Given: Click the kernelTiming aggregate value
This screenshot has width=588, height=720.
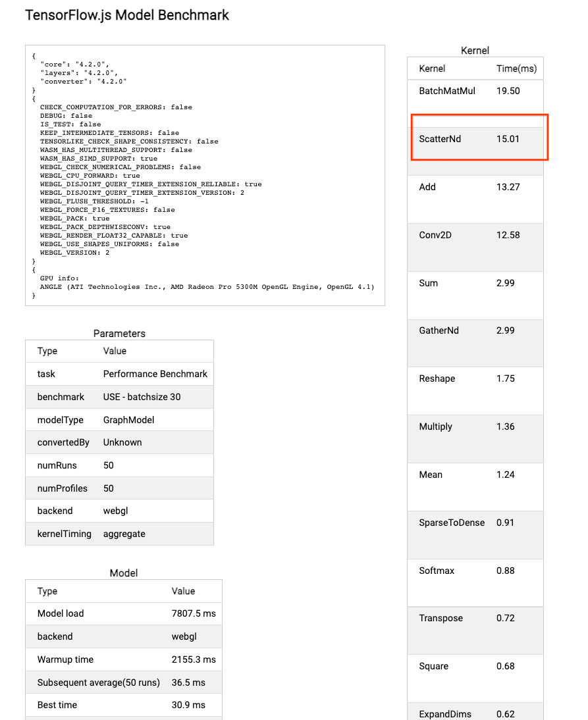Looking at the screenshot, I should point(124,534).
